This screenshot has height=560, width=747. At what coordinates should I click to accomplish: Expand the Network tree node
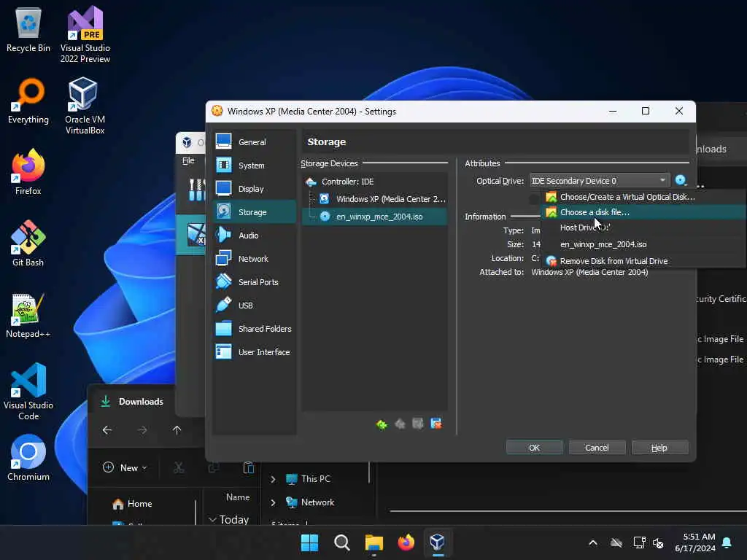(x=273, y=502)
